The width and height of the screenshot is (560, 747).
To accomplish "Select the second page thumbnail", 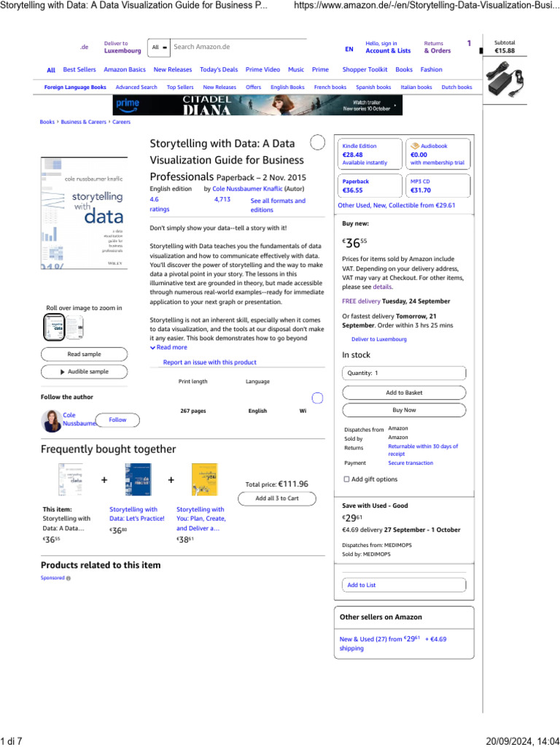I will pyautogui.click(x=75, y=328).
